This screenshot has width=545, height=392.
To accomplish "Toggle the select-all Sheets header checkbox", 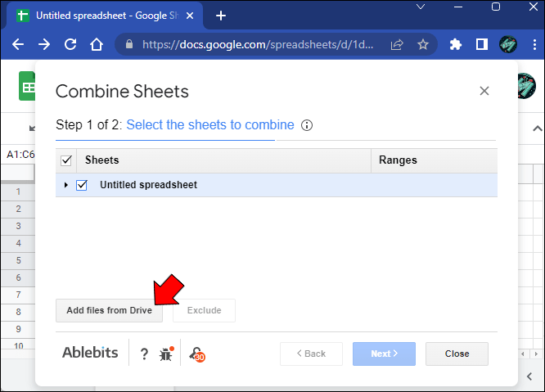I will pyautogui.click(x=66, y=160).
